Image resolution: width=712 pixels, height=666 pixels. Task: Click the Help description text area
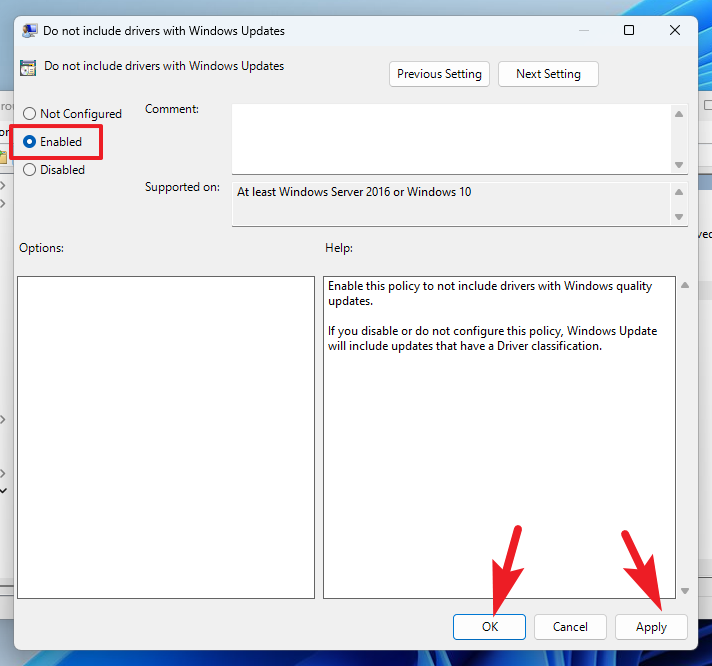499,437
